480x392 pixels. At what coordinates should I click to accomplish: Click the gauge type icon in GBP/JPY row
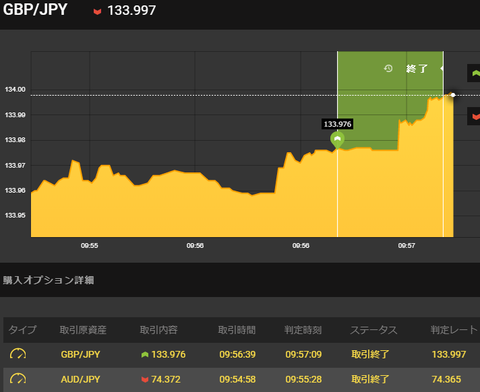(18, 354)
